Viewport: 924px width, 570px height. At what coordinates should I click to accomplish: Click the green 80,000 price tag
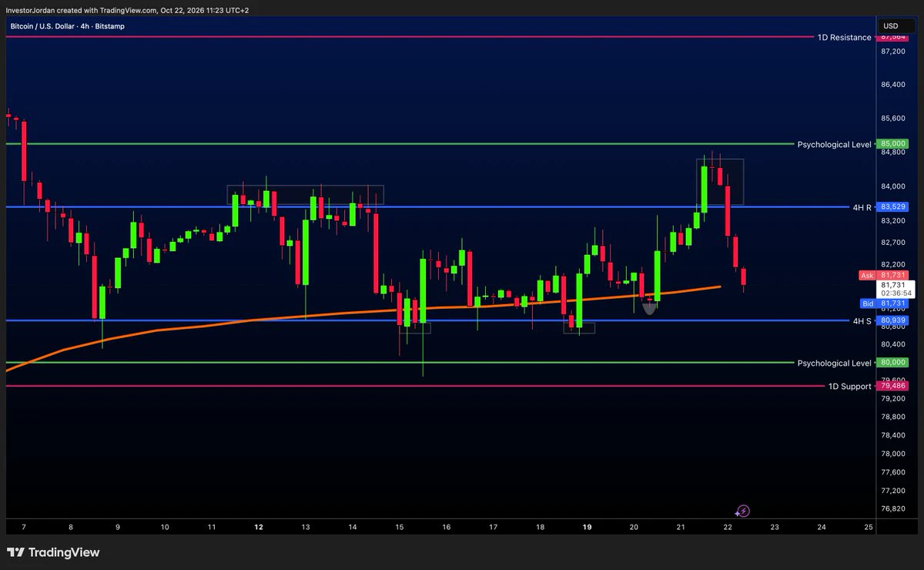click(894, 362)
